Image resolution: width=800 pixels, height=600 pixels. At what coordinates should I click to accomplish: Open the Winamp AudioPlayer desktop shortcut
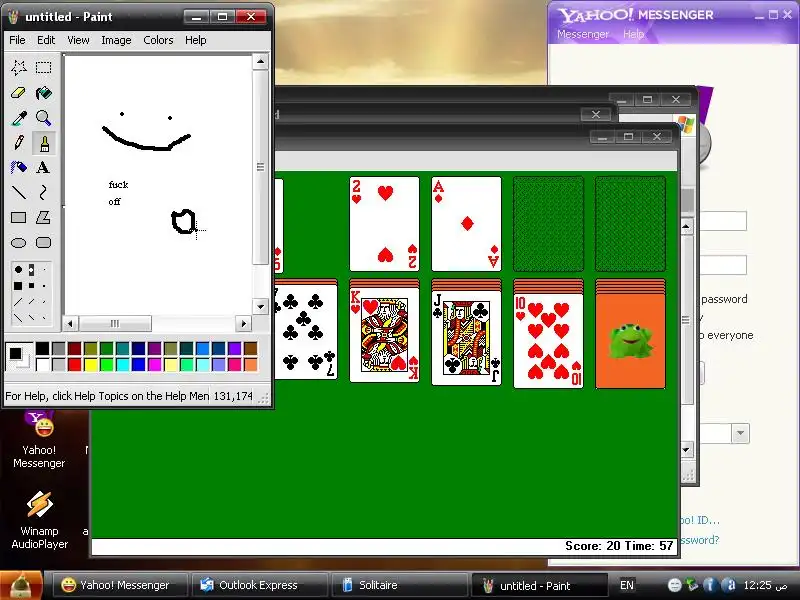(39, 520)
